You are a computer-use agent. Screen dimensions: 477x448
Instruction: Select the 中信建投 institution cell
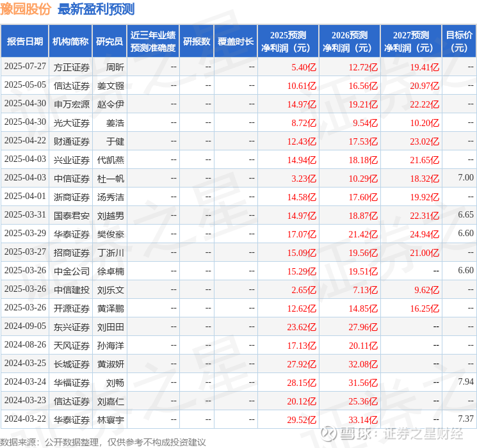tap(72, 290)
